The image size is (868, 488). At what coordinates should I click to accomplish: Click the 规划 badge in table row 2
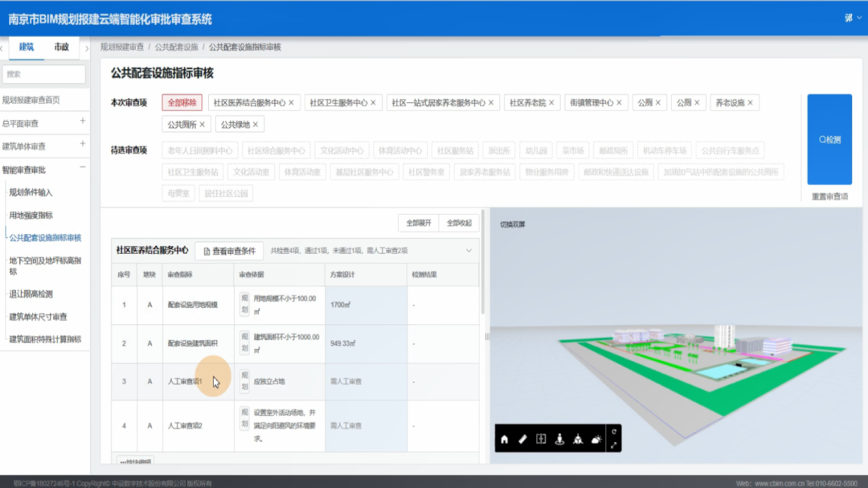(x=244, y=342)
